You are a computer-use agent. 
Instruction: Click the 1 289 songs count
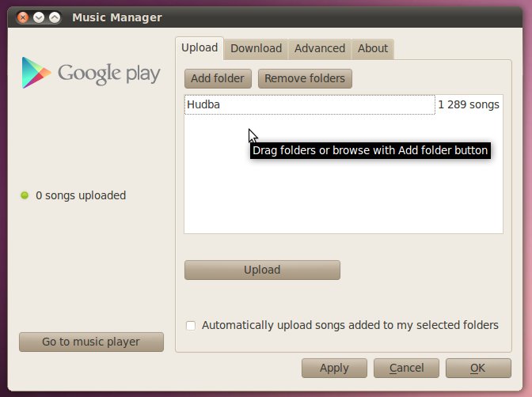(469, 104)
